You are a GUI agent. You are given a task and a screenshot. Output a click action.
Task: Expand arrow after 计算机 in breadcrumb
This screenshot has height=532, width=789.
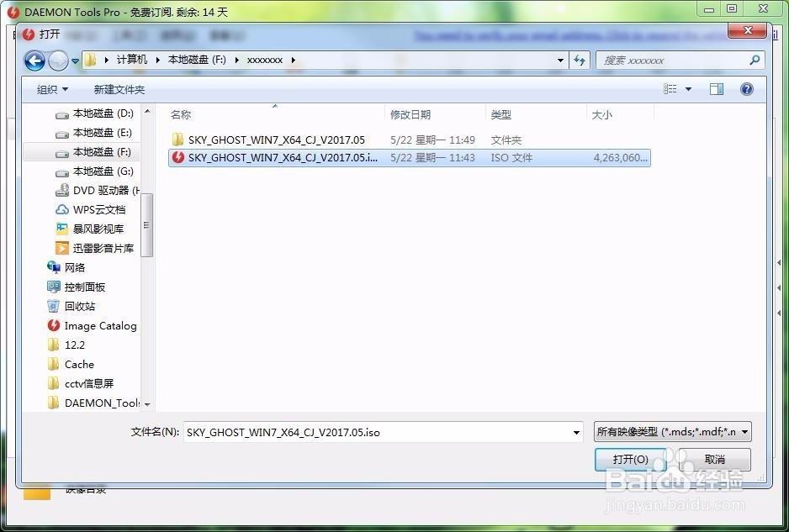pos(157,61)
